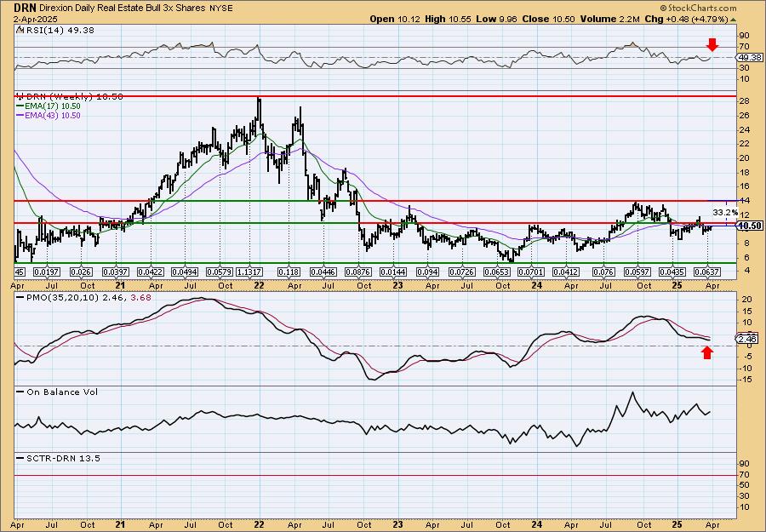Click the 0.0726 value box
Screen dimensions: 766x532
(x=462, y=272)
